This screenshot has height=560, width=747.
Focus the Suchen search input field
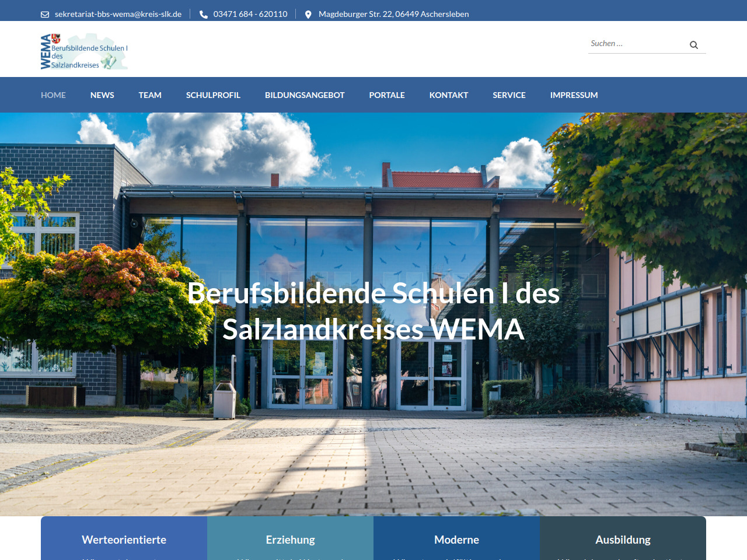(x=636, y=44)
